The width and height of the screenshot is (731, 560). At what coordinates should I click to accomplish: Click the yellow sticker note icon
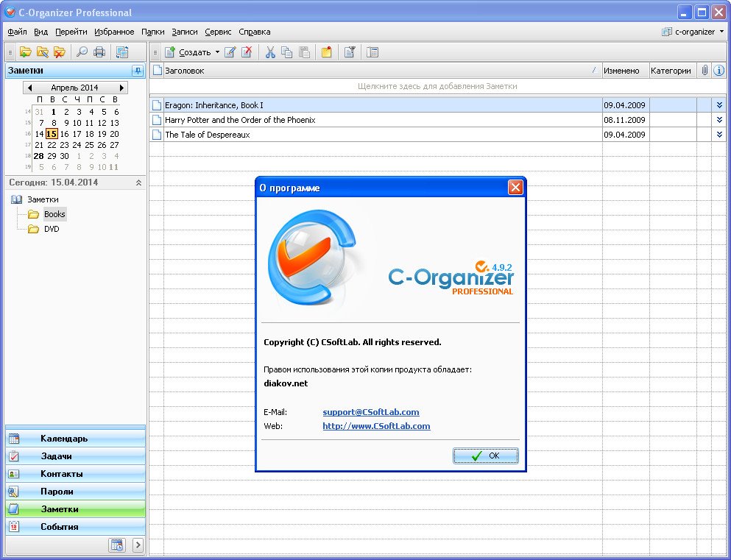pyautogui.click(x=326, y=52)
